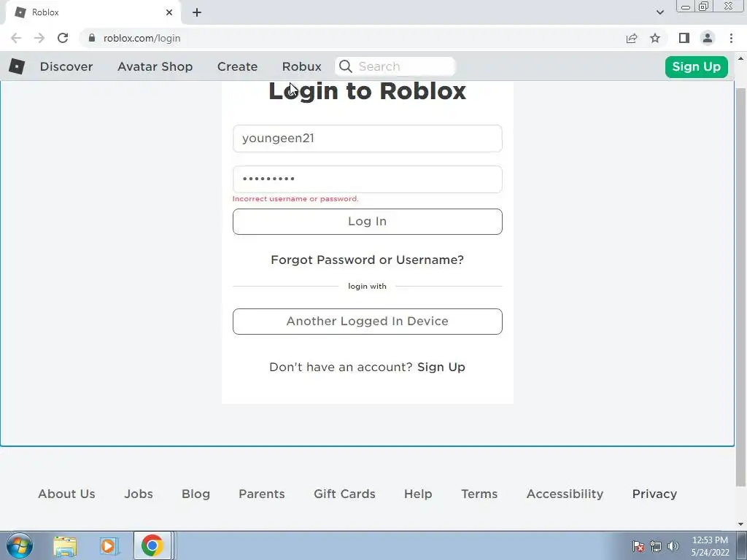This screenshot has width=747, height=560.
Task: Focus the password field
Action: point(368,179)
